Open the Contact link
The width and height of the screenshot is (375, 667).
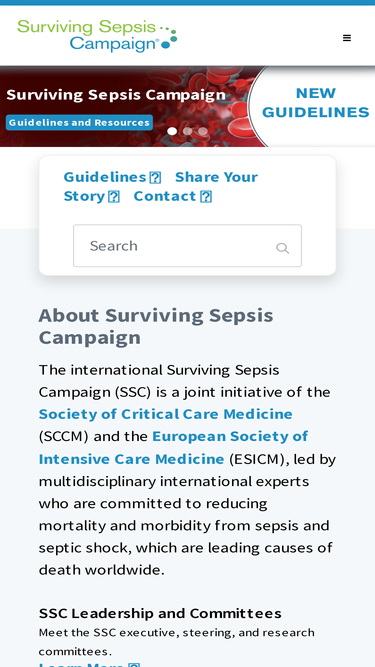[x=165, y=197]
